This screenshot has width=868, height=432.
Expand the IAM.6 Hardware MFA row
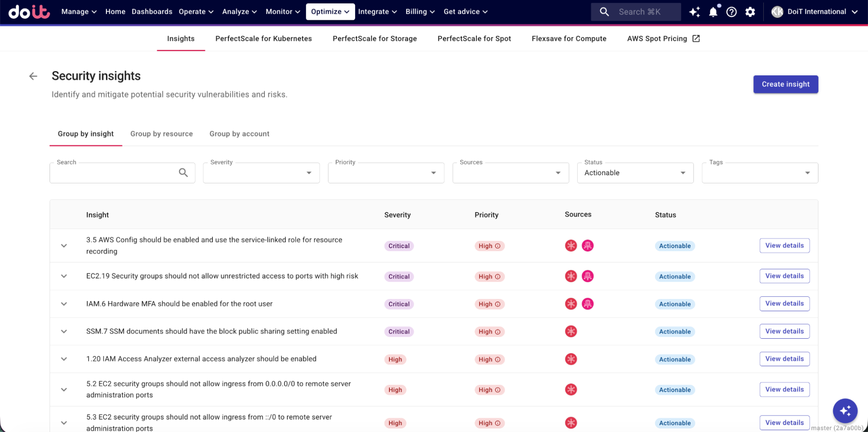coord(64,304)
